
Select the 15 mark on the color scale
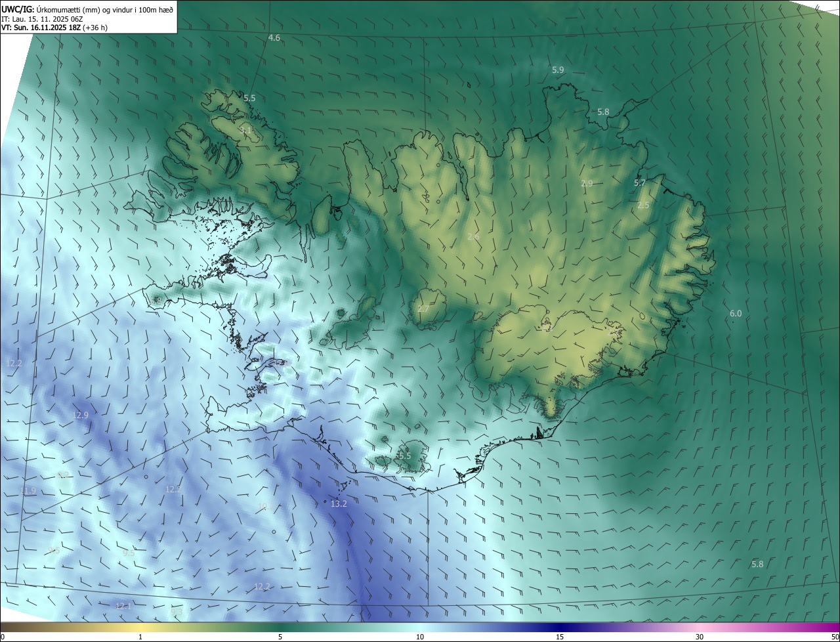(x=560, y=637)
